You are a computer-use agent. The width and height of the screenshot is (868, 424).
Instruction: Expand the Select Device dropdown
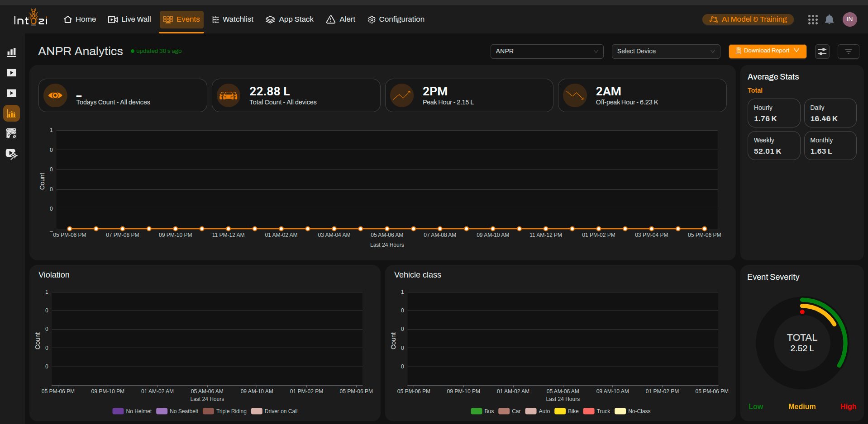pyautogui.click(x=665, y=51)
